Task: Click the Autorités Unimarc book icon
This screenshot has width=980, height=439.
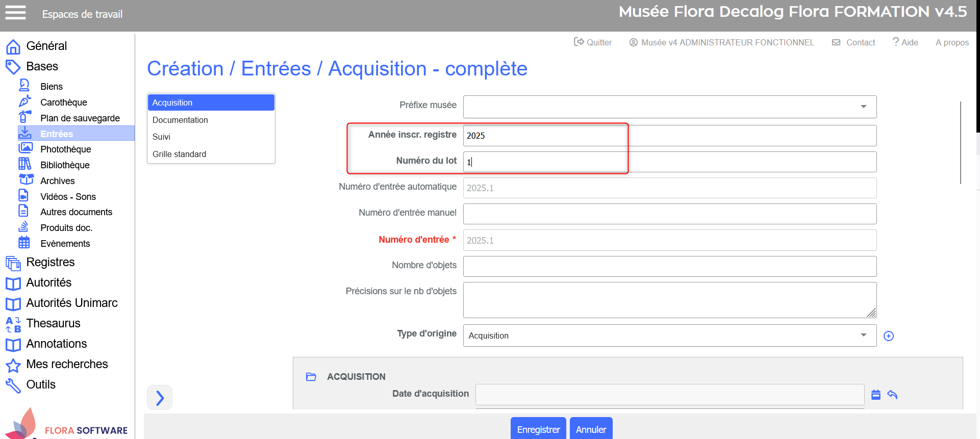Action: point(13,304)
